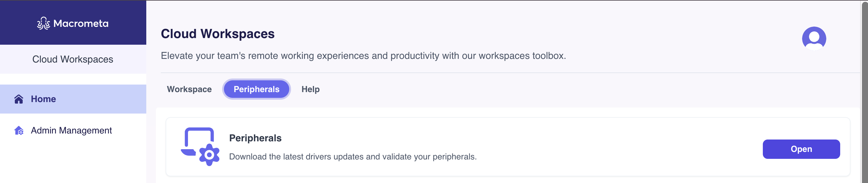
Task: Click the Macrometa octopus logo icon
Action: coord(44,23)
